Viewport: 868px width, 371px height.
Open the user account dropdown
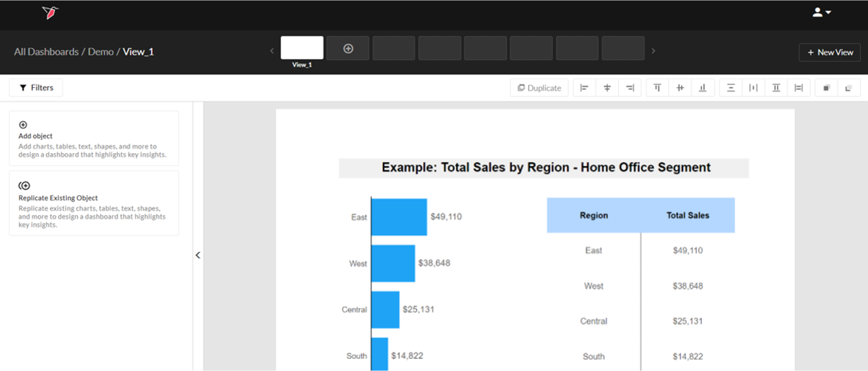click(x=821, y=12)
